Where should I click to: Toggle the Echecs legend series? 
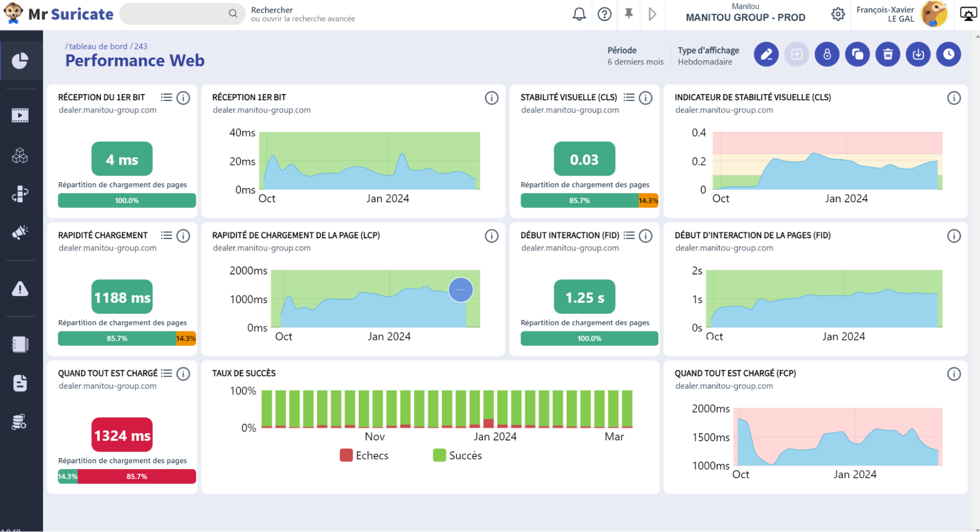coord(364,456)
